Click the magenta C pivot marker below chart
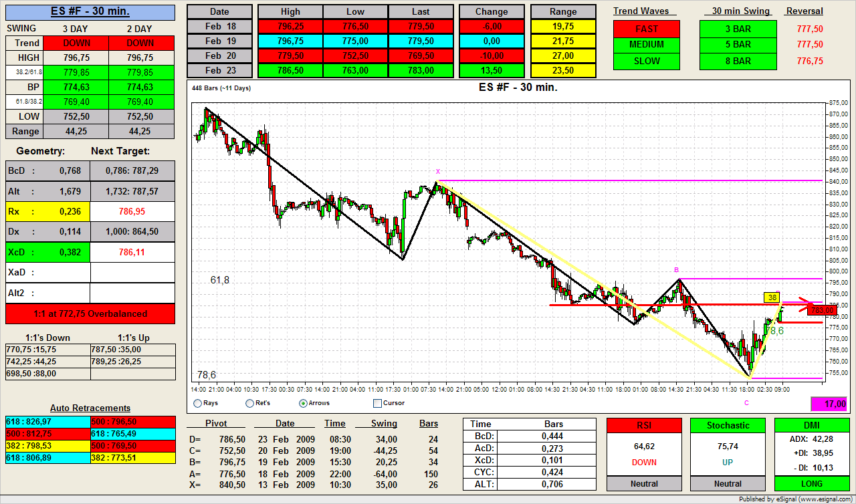Viewport: 856px width, 504px height. click(x=746, y=402)
